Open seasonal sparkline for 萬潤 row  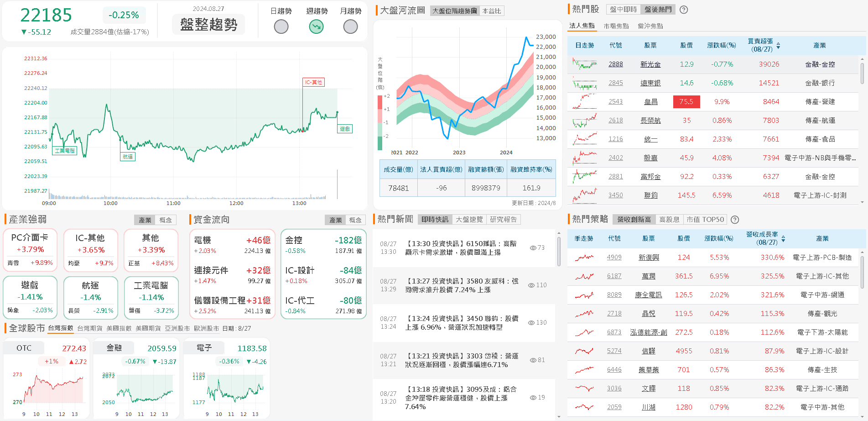(x=584, y=276)
